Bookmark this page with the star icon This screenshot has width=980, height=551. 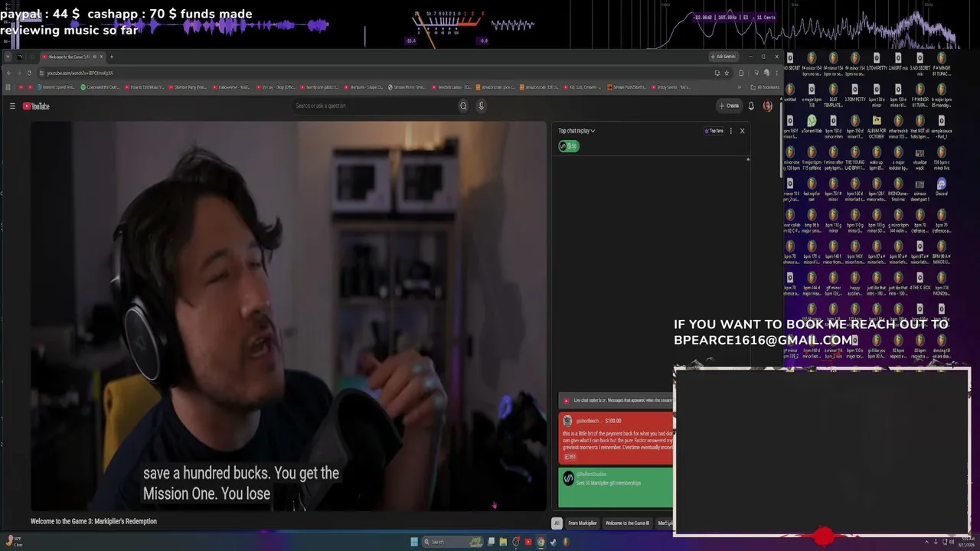point(727,73)
